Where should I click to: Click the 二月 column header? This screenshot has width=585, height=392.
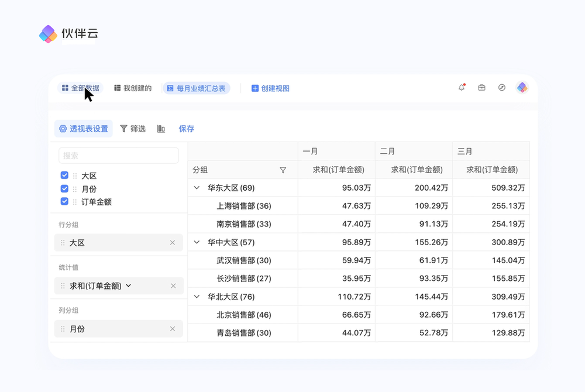click(414, 152)
